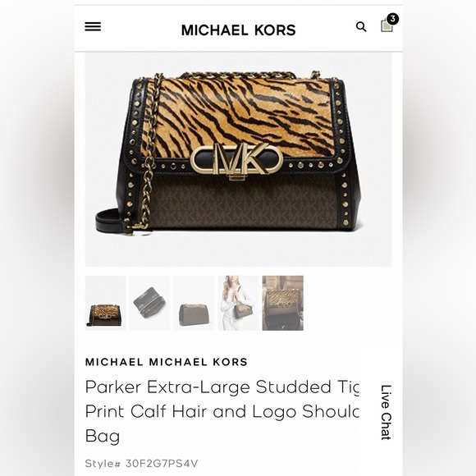View the open bag interior thumbnail
This screenshot has width=476, height=476.
149,303
